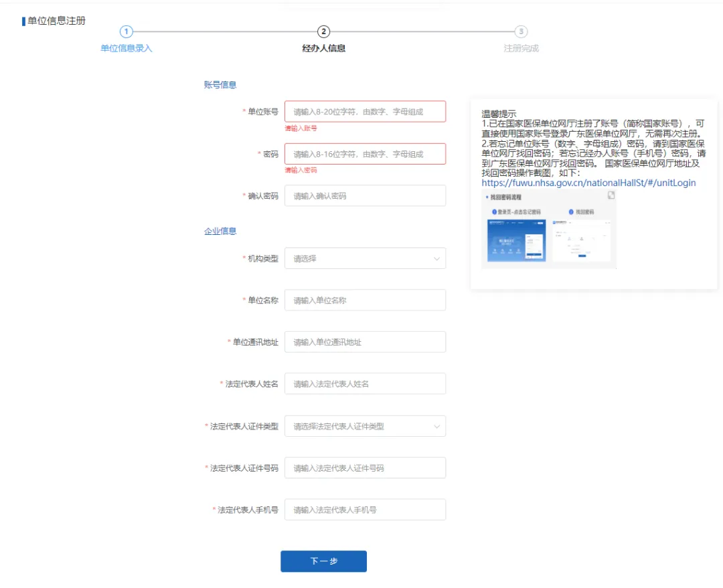
Task: Select the 经办人信息 step label
Action: click(x=323, y=48)
